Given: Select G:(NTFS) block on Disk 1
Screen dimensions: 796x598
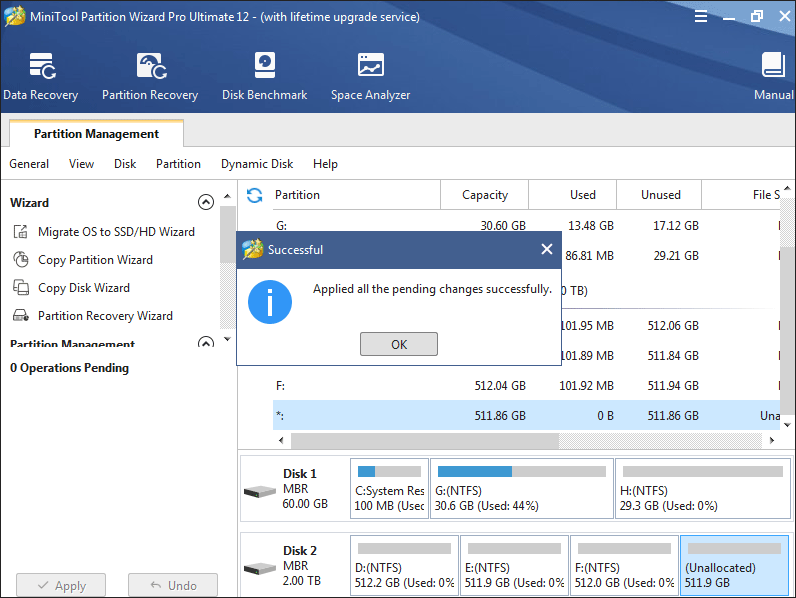Looking at the screenshot, I should [521, 488].
